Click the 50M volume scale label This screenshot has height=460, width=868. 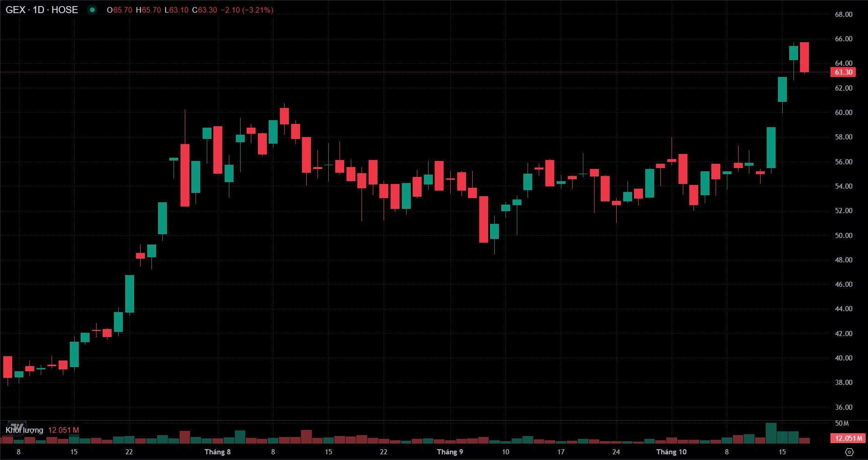842,423
